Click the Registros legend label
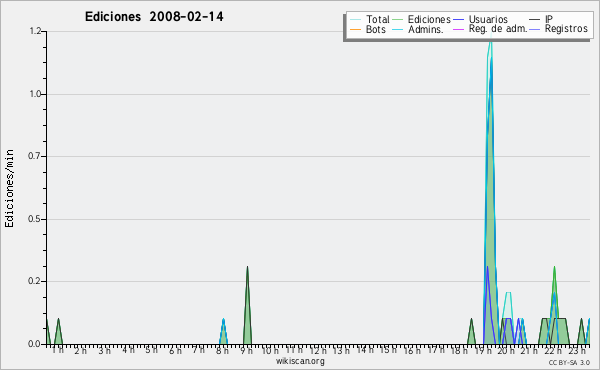Image resolution: width=600 pixels, height=370 pixels. point(566,29)
